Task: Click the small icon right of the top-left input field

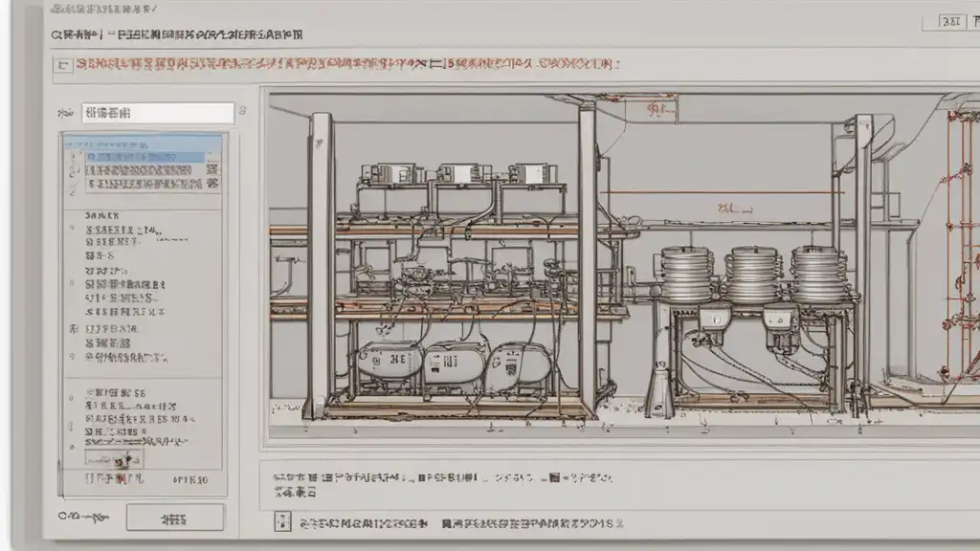Action: [242, 111]
